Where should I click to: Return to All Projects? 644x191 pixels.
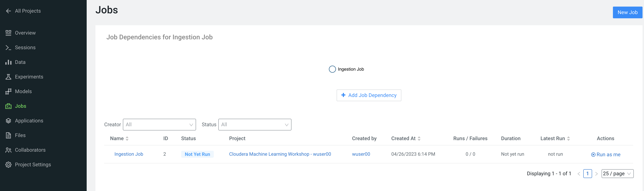click(x=28, y=11)
